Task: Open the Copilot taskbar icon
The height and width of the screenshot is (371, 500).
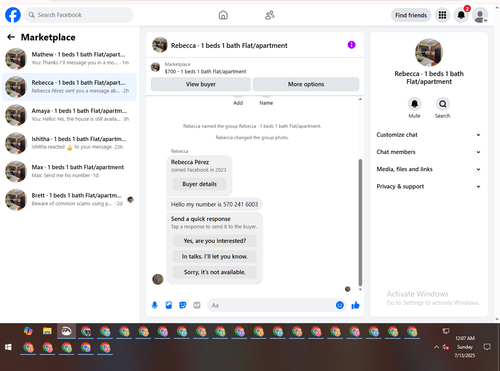Action: pyautogui.click(x=28, y=331)
